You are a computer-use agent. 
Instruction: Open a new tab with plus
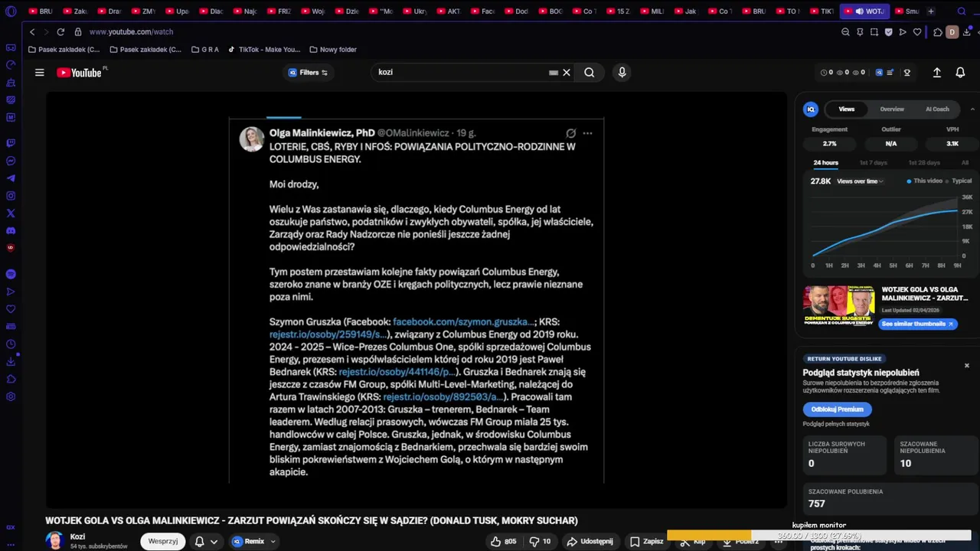[x=931, y=11]
